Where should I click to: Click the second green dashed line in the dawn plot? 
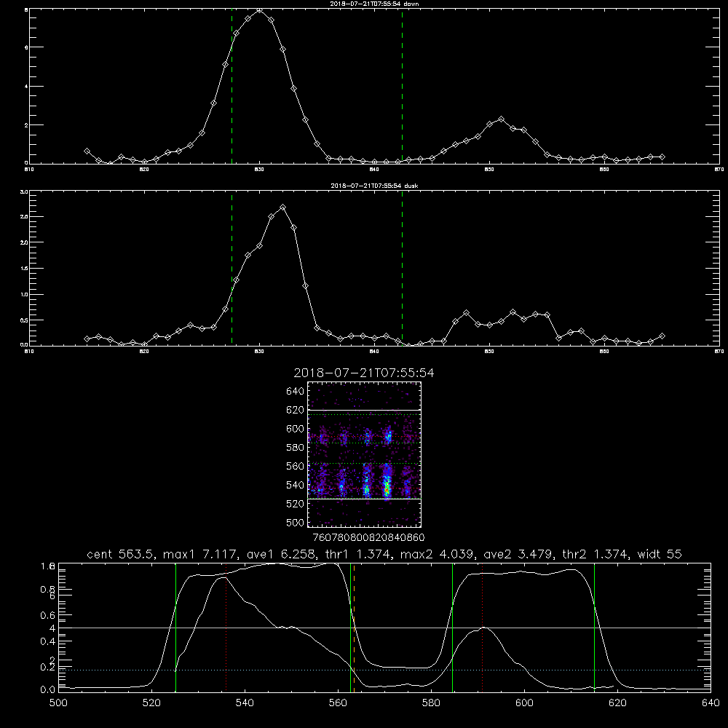tap(402, 87)
